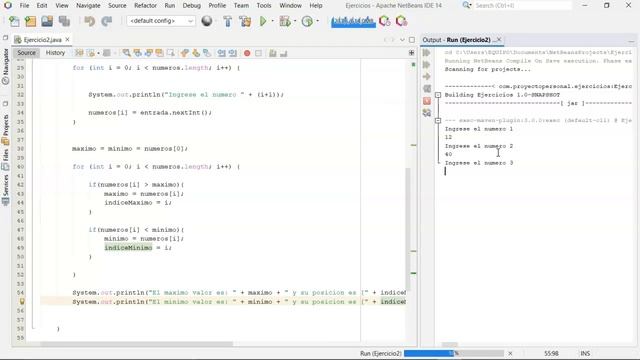
Task: Switch to Source view
Action: pyautogui.click(x=27, y=53)
